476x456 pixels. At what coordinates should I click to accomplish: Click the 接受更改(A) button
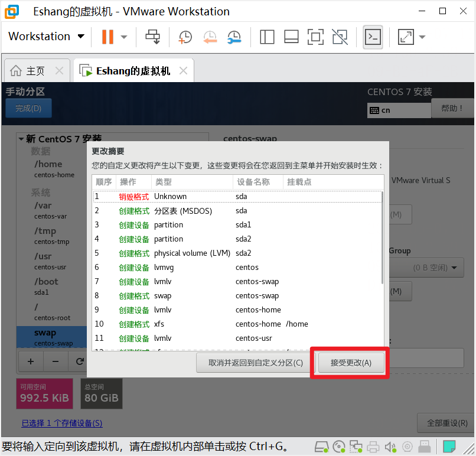point(351,363)
